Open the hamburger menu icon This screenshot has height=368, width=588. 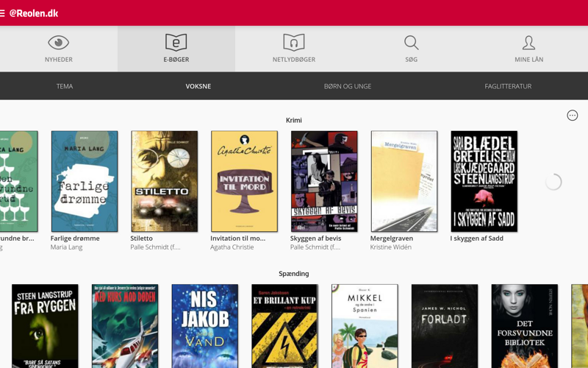point(2,13)
